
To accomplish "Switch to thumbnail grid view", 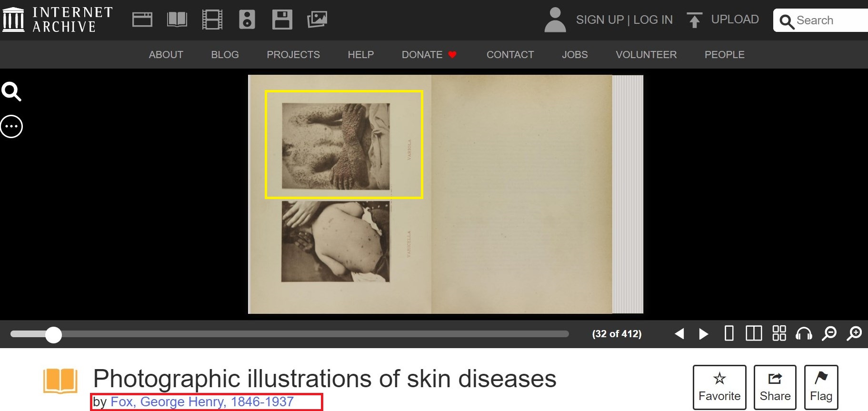I will (779, 333).
